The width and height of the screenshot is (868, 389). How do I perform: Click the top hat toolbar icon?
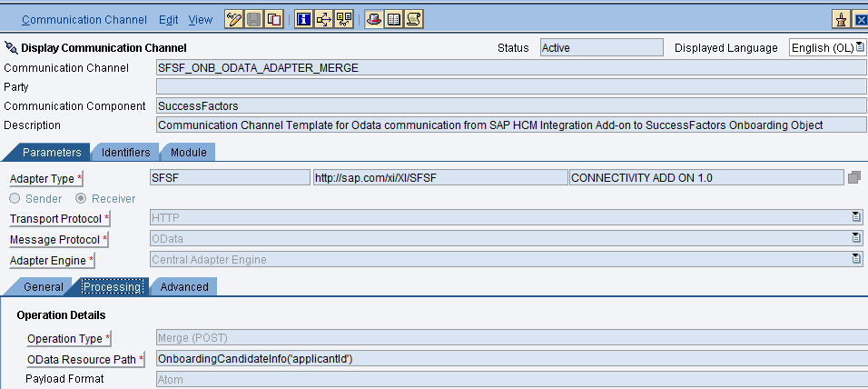(374, 20)
